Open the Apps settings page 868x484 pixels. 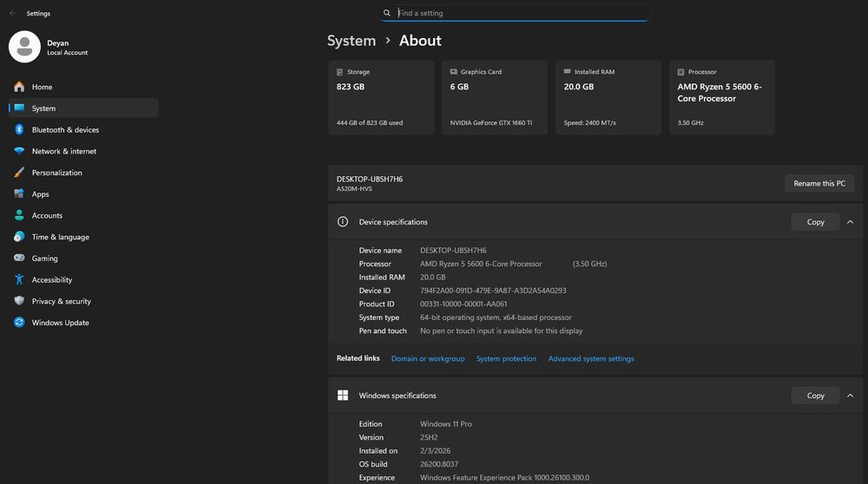point(41,194)
